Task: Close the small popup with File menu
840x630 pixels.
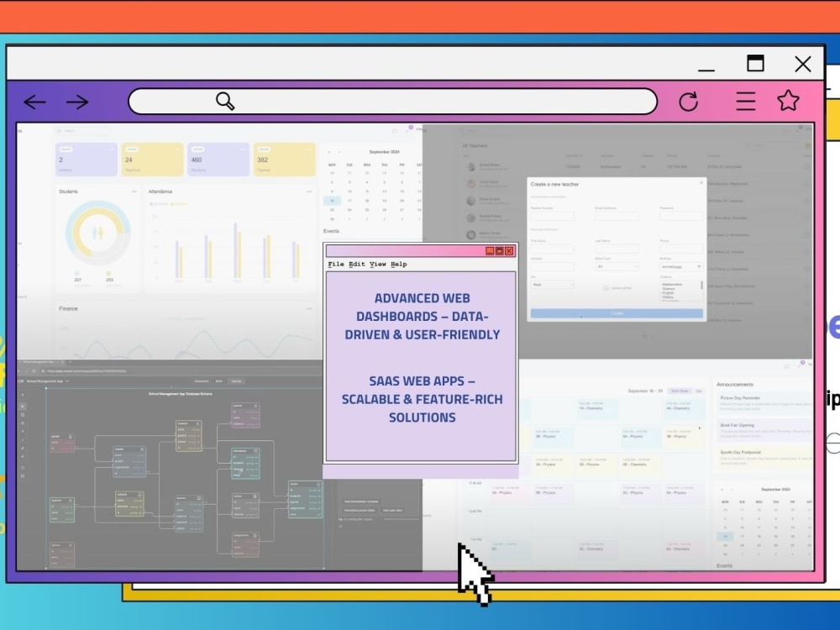Action: [509, 250]
